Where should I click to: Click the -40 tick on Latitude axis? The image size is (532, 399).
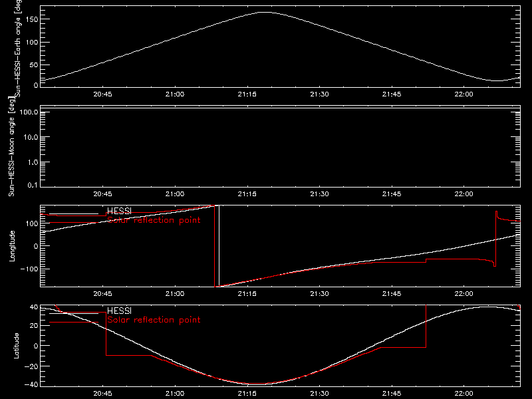pyautogui.click(x=31, y=385)
